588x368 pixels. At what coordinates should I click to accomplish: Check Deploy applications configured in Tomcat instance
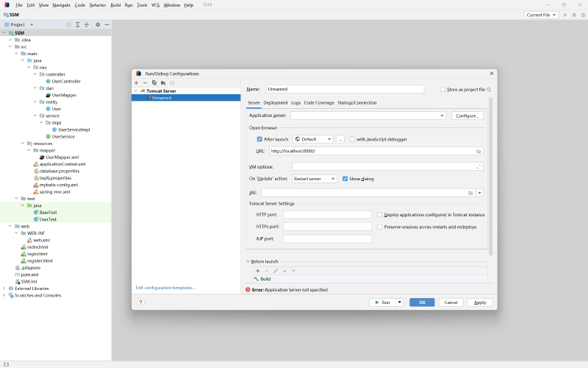coord(379,215)
